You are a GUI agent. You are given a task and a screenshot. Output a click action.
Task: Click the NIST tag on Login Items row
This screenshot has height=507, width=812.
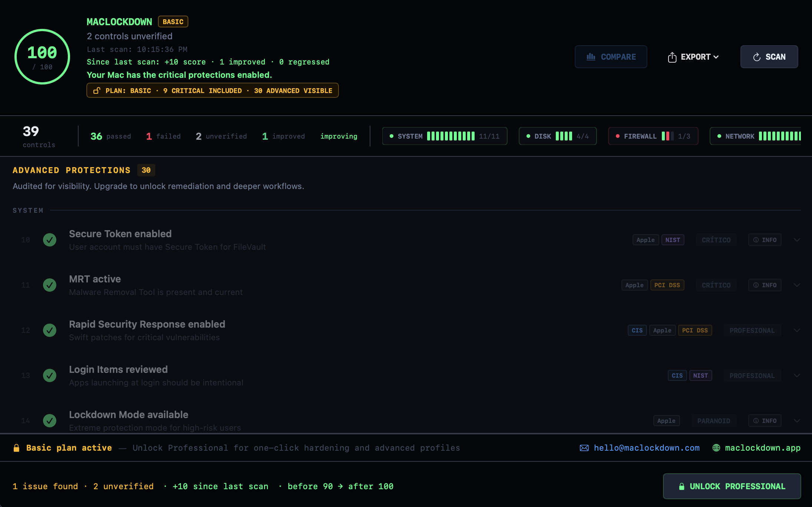pyautogui.click(x=700, y=375)
